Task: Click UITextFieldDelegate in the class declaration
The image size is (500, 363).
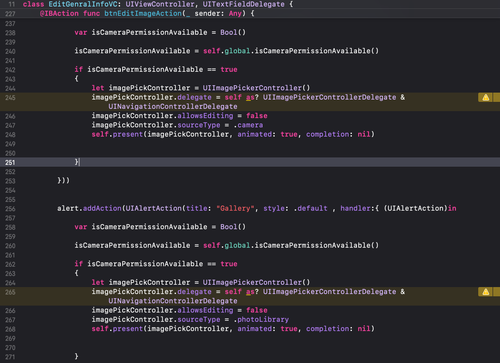Action: click(x=243, y=4)
